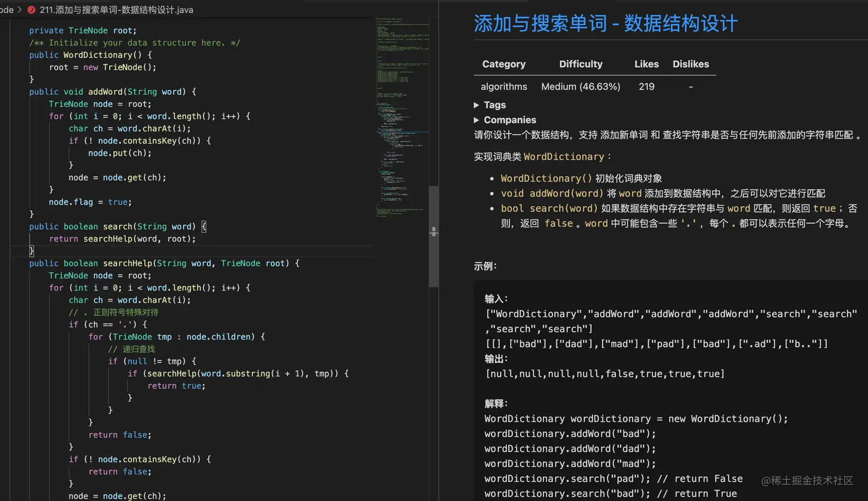The image size is (868, 501).
Task: Select the 219 likes value
Action: point(646,87)
